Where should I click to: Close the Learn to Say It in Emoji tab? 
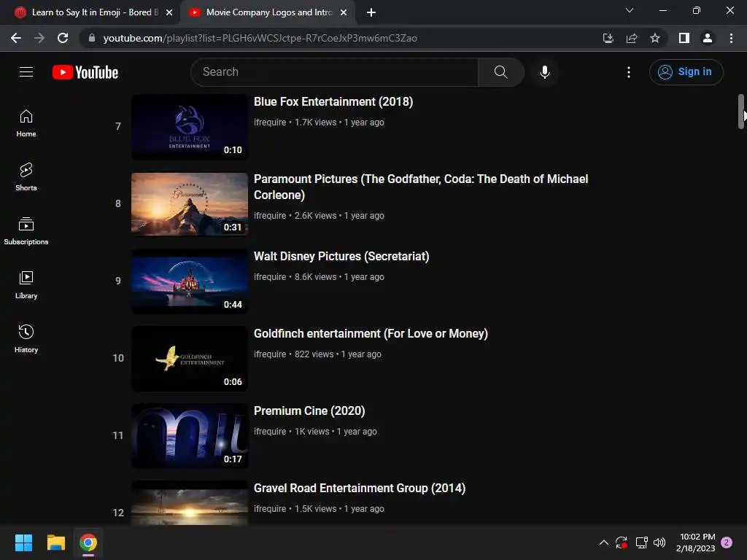click(169, 12)
